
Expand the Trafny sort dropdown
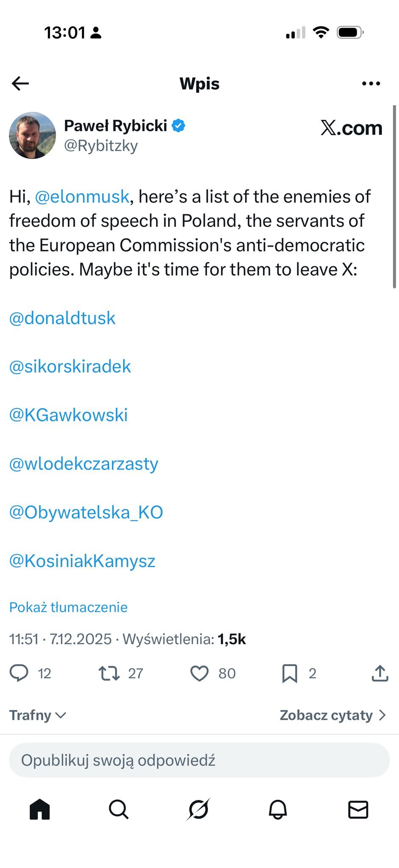(x=38, y=715)
